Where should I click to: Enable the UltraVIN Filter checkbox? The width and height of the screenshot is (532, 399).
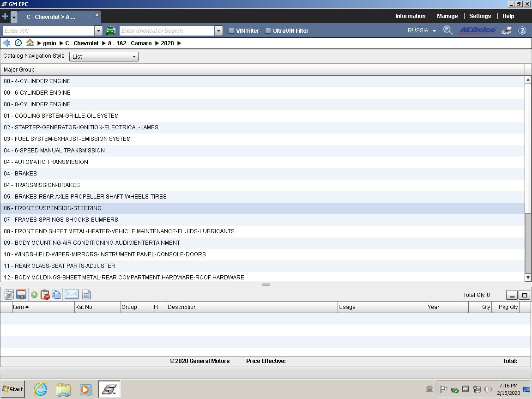[268, 31]
